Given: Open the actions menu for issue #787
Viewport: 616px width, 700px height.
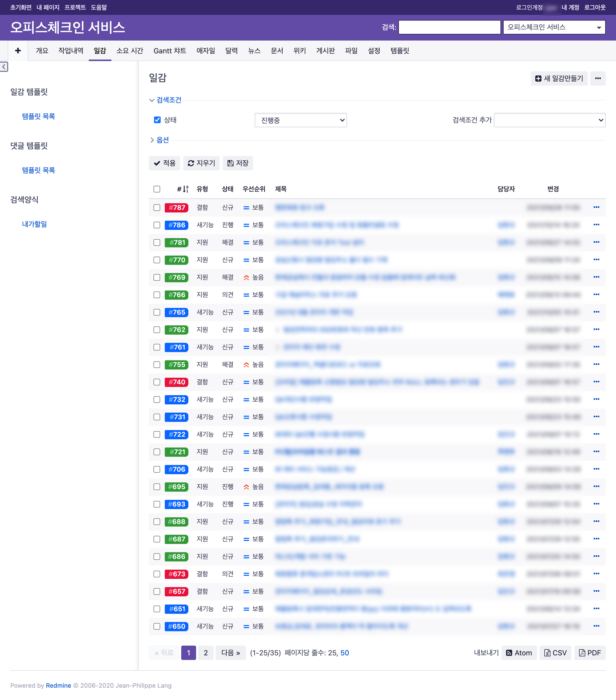Looking at the screenshot, I should coord(596,207).
